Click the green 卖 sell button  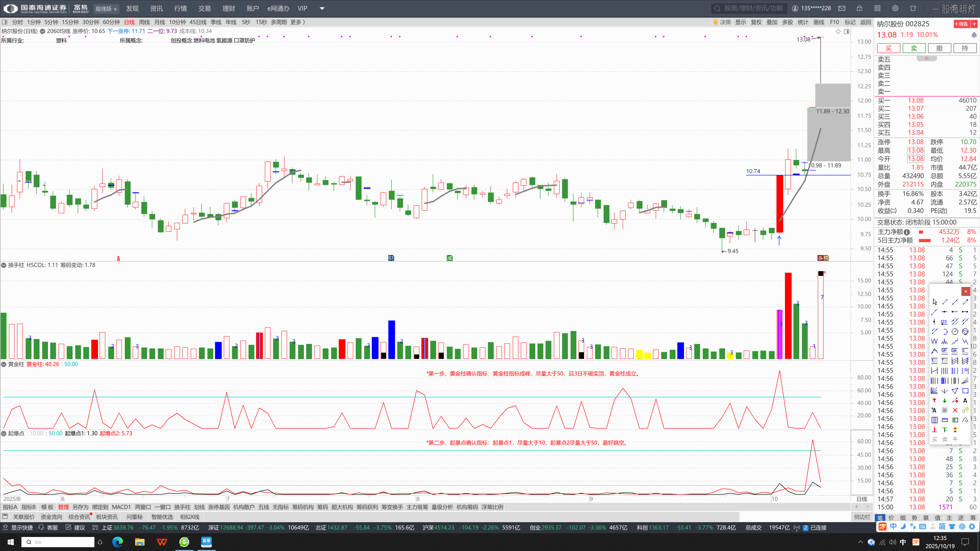tap(914, 48)
